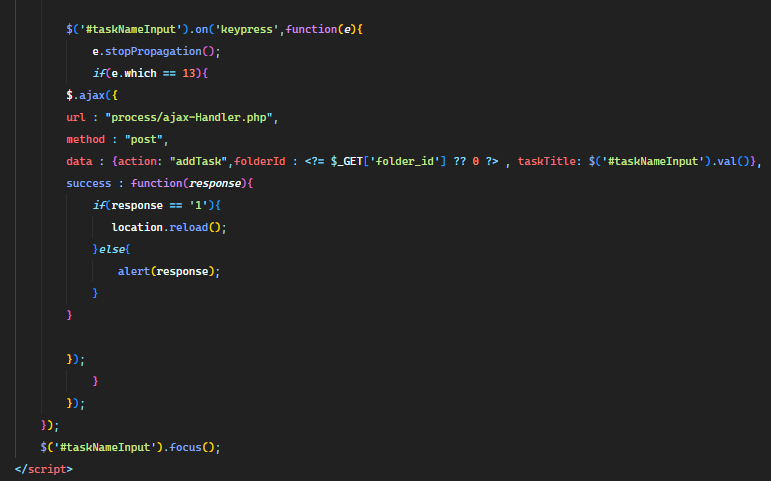This screenshot has height=481, width=771.
Task: Click the "addTask" string value
Action: click(199, 161)
